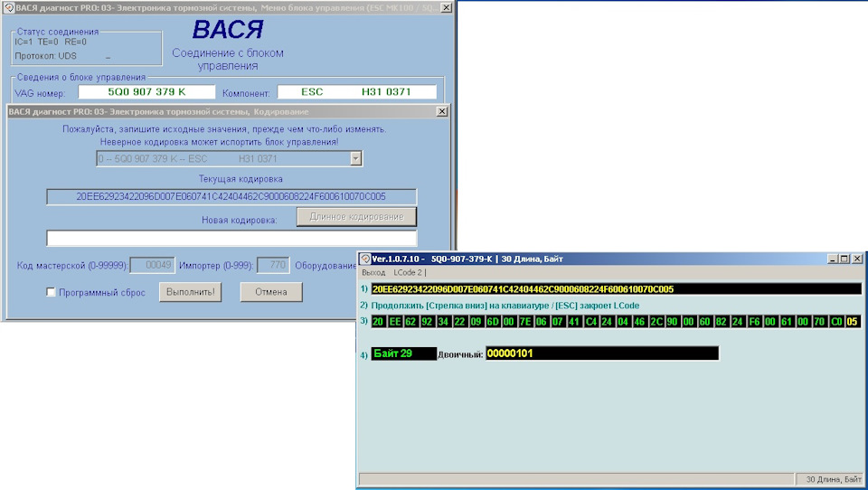Click the IC=1 TE=0 RE=0 connection status text
Viewport: 868px width, 490px height.
[51, 42]
